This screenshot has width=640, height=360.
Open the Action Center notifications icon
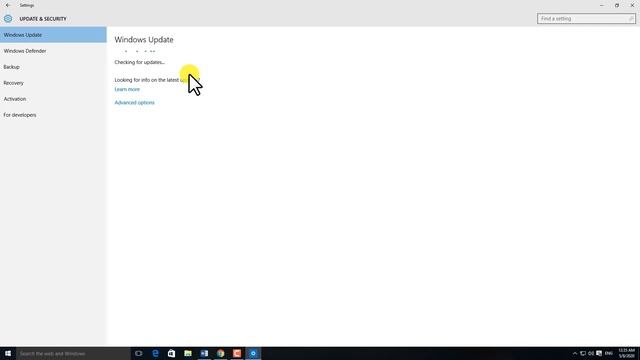point(599,353)
